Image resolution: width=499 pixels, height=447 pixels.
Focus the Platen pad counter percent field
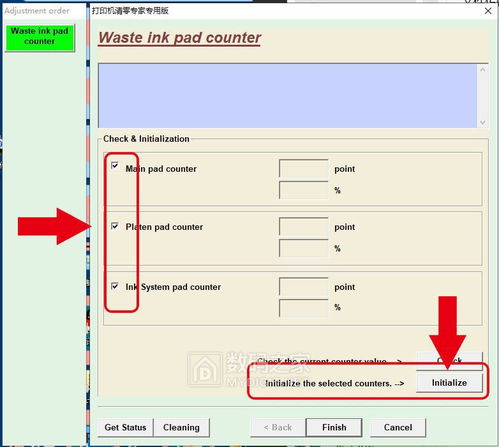coord(304,248)
